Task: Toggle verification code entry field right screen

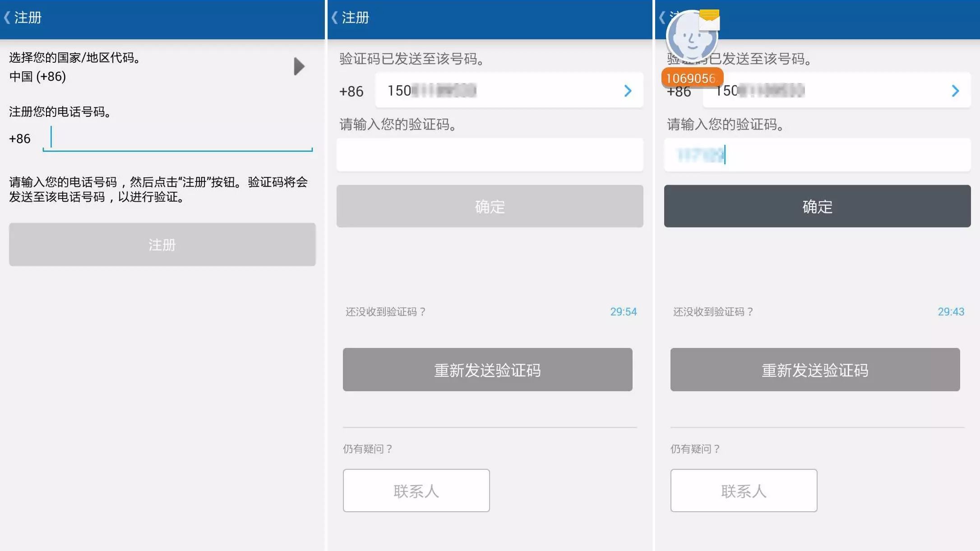Action: 817,154
